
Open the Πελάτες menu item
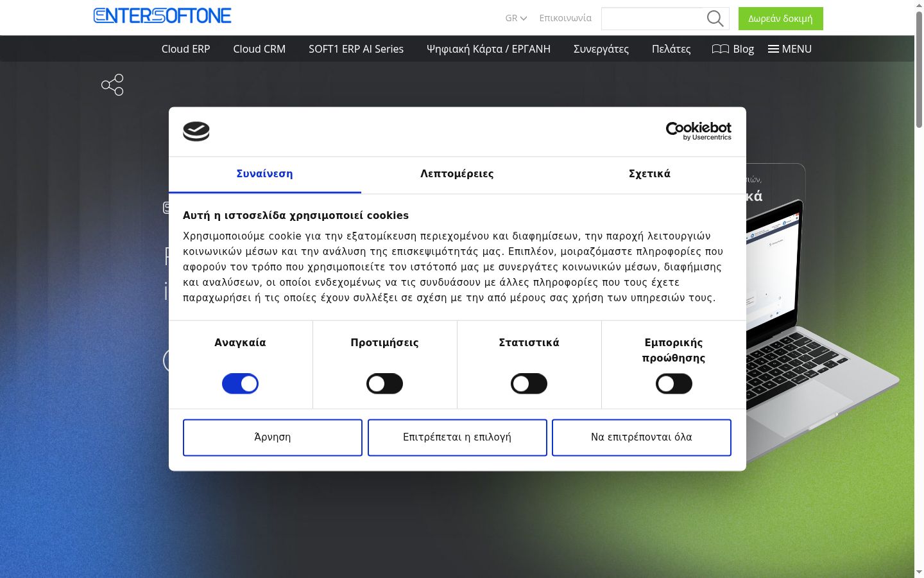(671, 49)
